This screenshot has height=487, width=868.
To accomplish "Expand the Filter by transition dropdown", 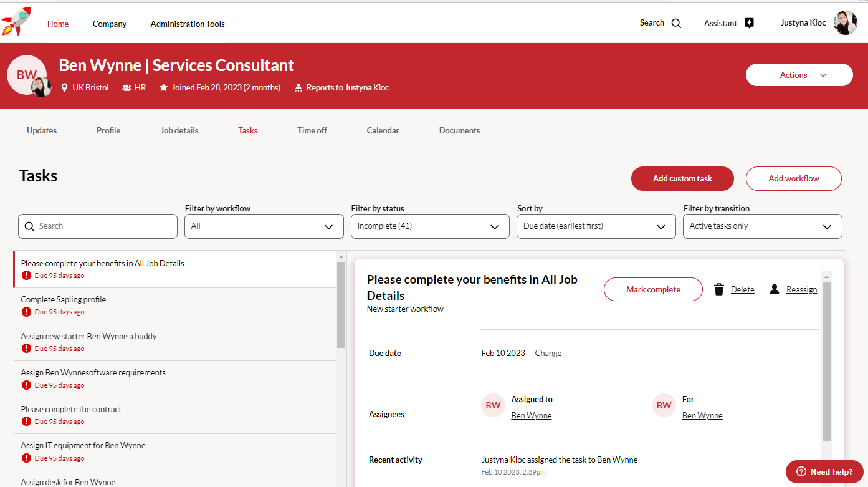I will [762, 226].
